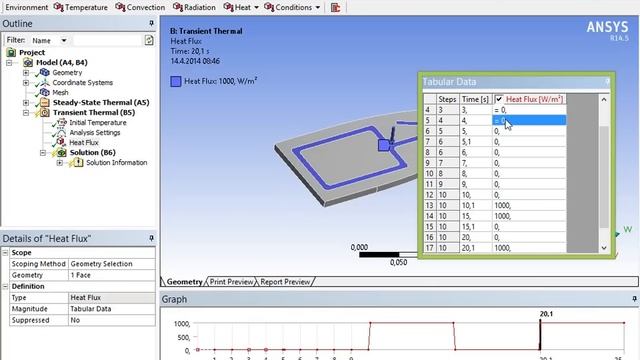Collapse the Transient Thermal (B5) node
Image resolution: width=640 pixels, height=360 pixels.
(26, 112)
